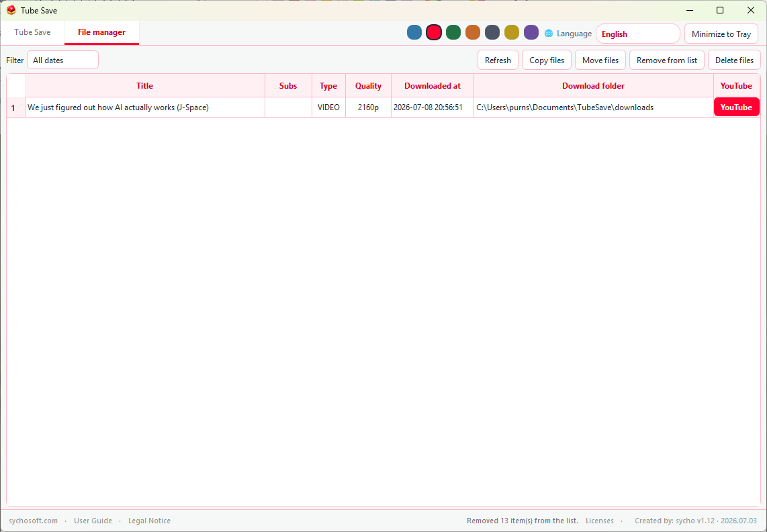Image resolution: width=767 pixels, height=532 pixels.
Task: Click the Refresh button
Action: (x=498, y=60)
